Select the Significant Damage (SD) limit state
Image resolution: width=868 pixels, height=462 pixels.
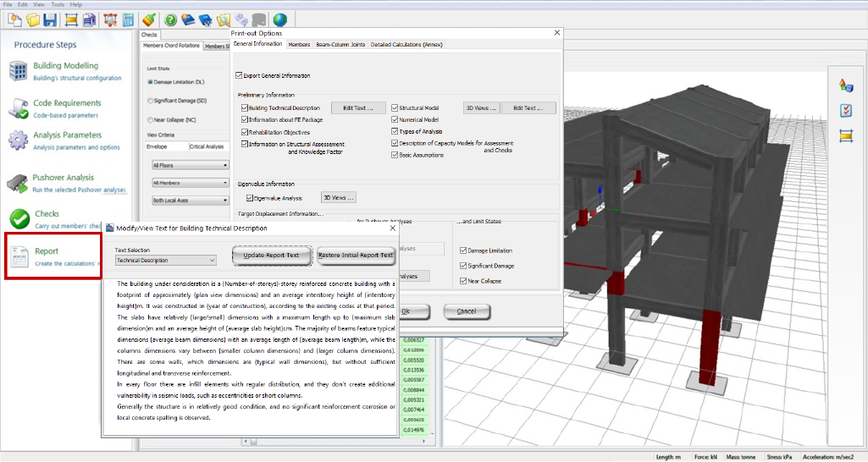[150, 100]
